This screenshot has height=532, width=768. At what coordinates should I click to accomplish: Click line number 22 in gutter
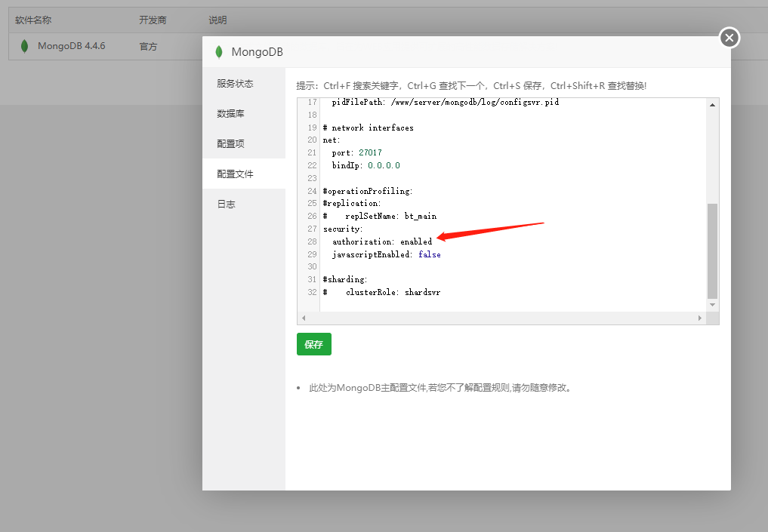coord(312,165)
